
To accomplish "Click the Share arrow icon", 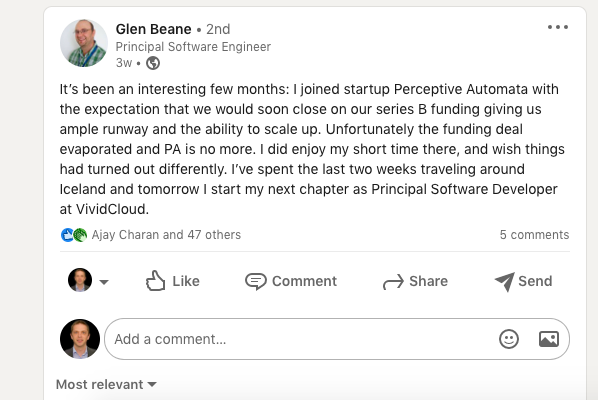I will pos(393,282).
